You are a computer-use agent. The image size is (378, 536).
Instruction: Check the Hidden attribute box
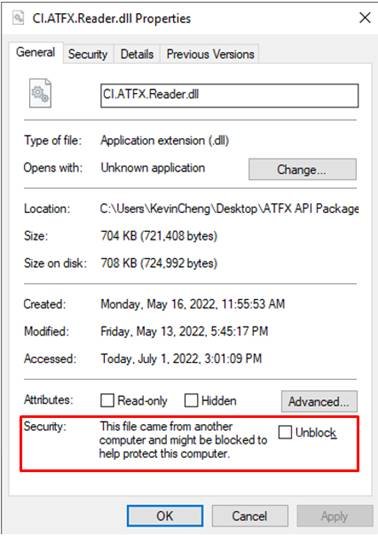click(x=191, y=400)
